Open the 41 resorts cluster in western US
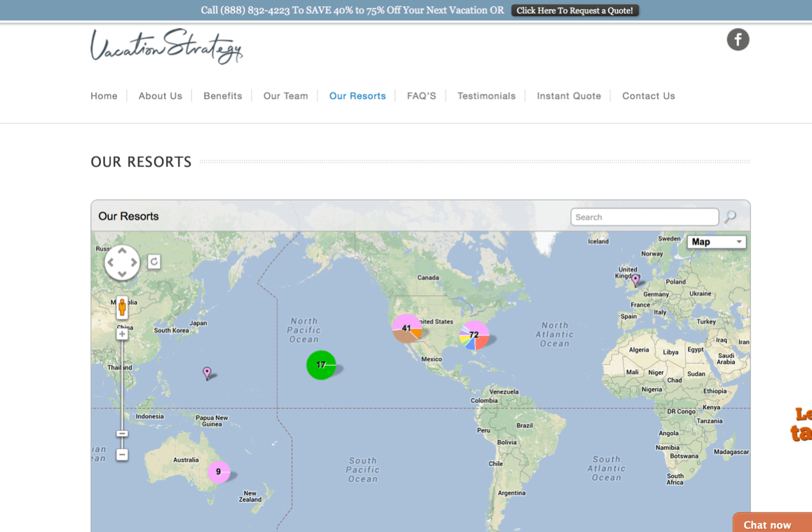The image size is (812, 532). 407,328
